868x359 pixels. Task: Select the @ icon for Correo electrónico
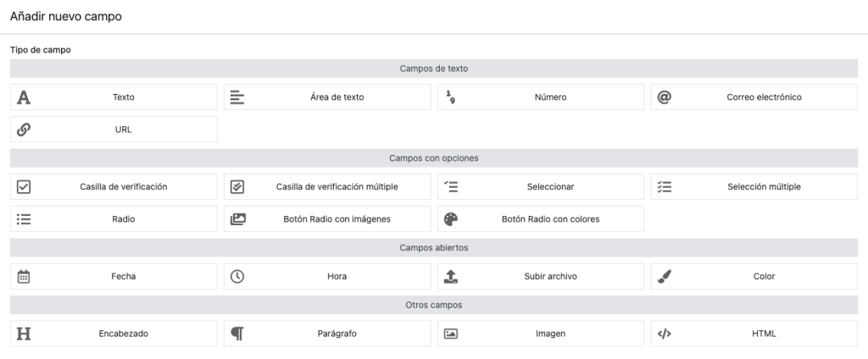point(665,97)
